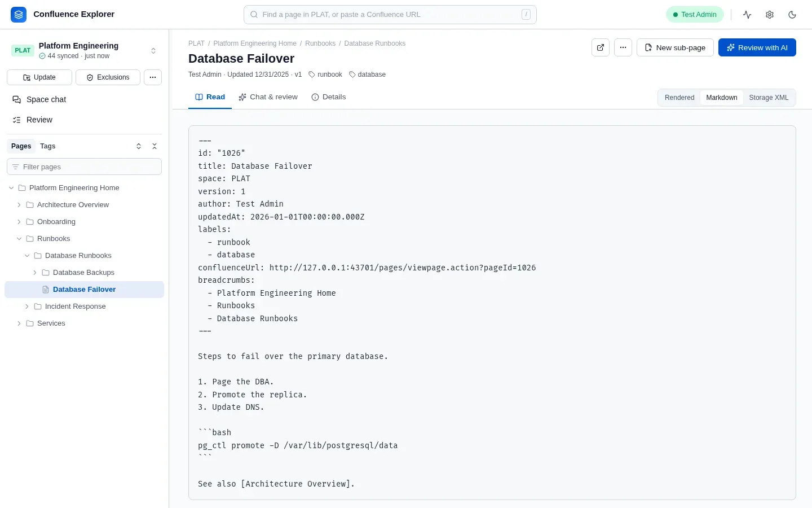Expand Incident Response chevron

click(27, 306)
